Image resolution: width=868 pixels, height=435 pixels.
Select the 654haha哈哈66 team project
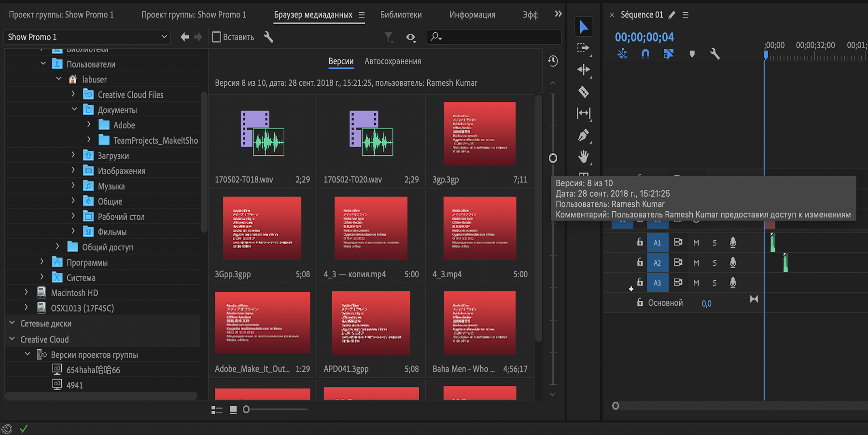point(93,370)
